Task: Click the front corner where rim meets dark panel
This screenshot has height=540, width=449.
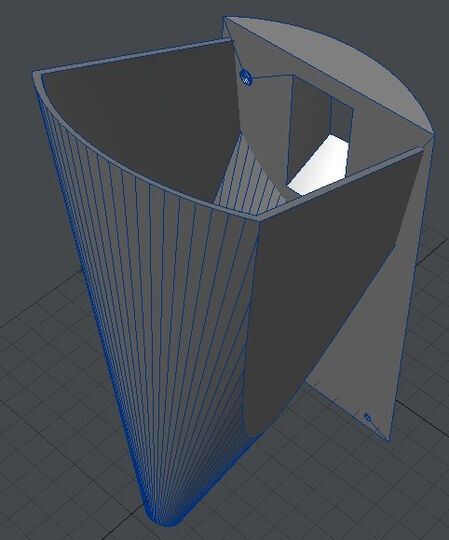Action: [259, 219]
